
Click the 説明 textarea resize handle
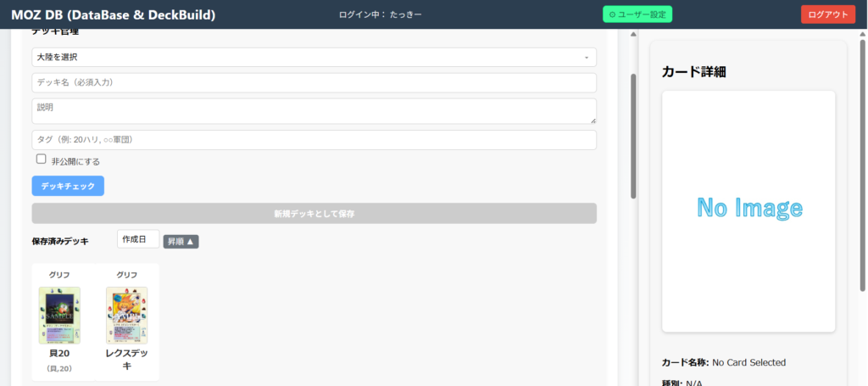coord(592,120)
